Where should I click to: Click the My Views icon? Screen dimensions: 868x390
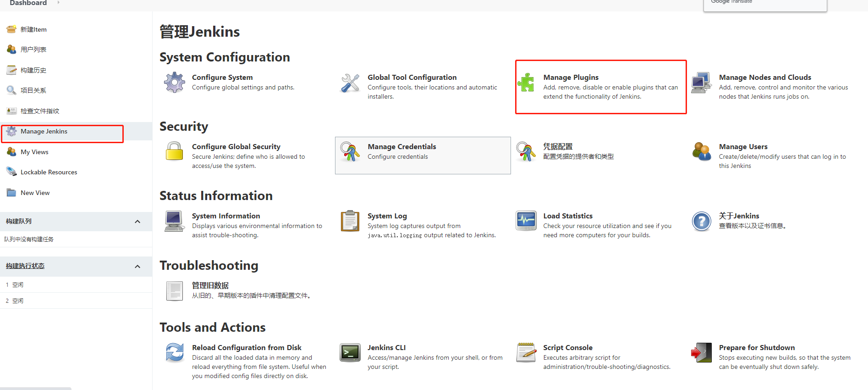[11, 152]
